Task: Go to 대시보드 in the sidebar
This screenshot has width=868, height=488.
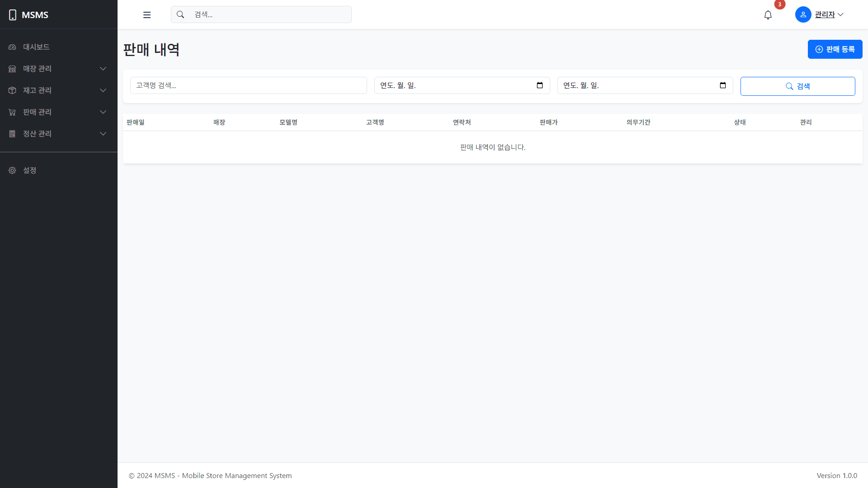Action: 36,47
